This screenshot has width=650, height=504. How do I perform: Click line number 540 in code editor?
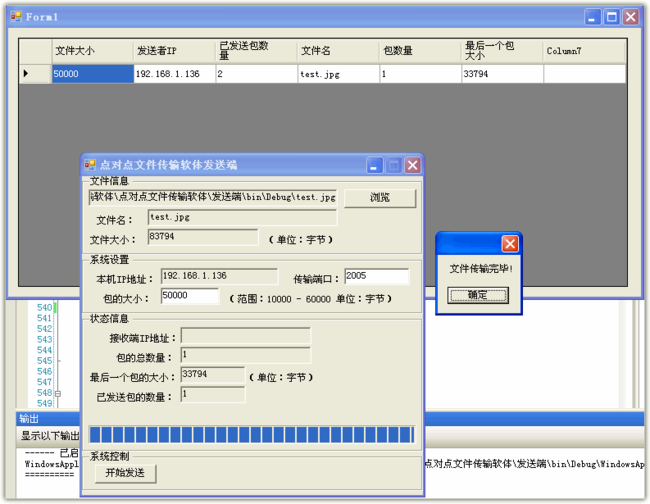point(44,308)
